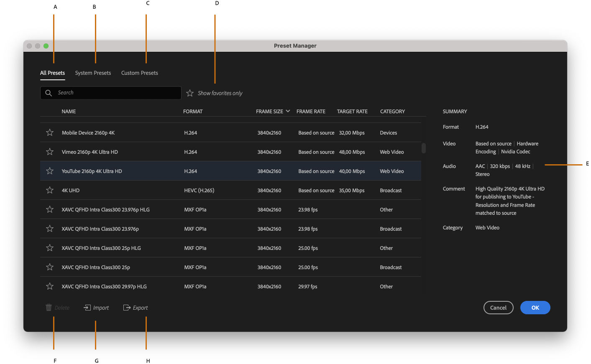Favorite the Mobile Device 2160p 4K preset
This screenshot has width=591, height=364.
click(49, 132)
